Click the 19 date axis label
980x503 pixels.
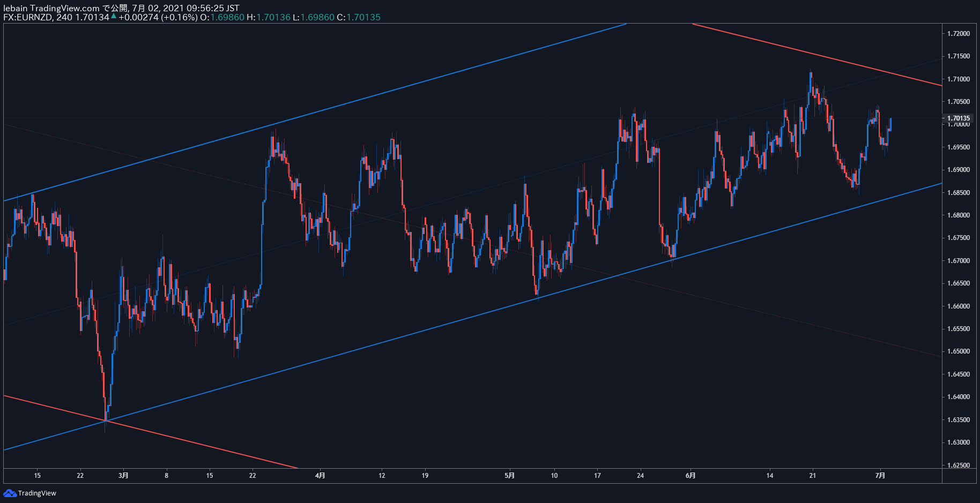pyautogui.click(x=425, y=475)
